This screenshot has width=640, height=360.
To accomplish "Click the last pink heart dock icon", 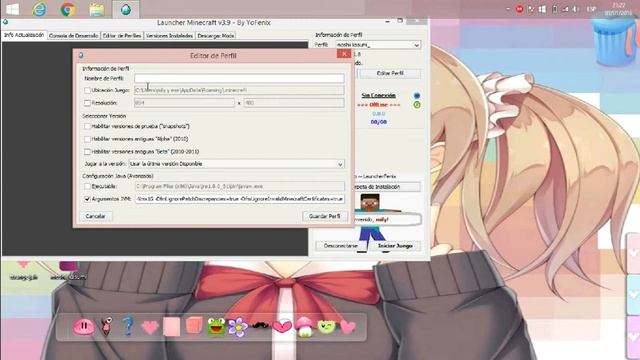I will [x=348, y=327].
